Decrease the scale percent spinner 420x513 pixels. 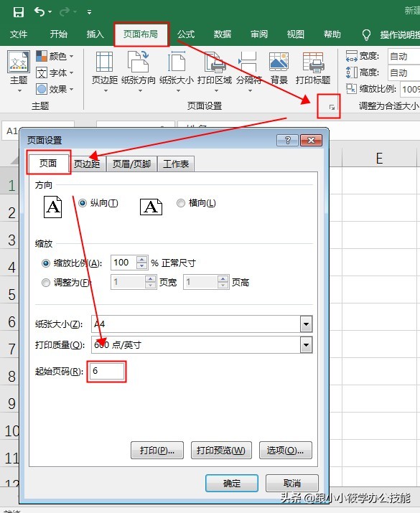141,266
